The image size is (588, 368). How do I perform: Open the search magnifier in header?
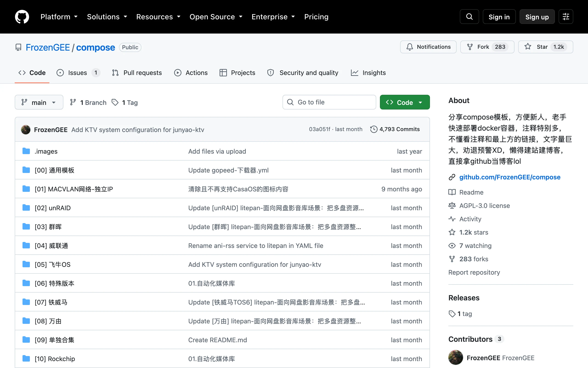(469, 17)
